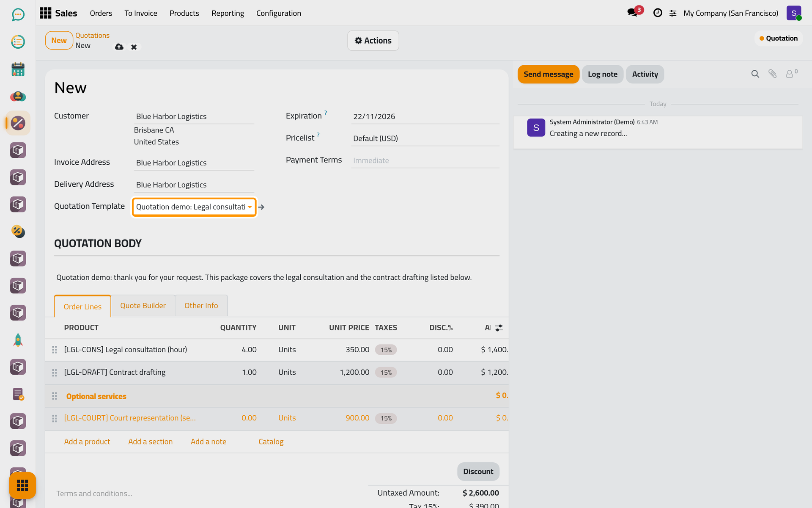Image resolution: width=812 pixels, height=508 pixels.
Task: Grab handle for Legal consultation line
Action: click(55, 350)
